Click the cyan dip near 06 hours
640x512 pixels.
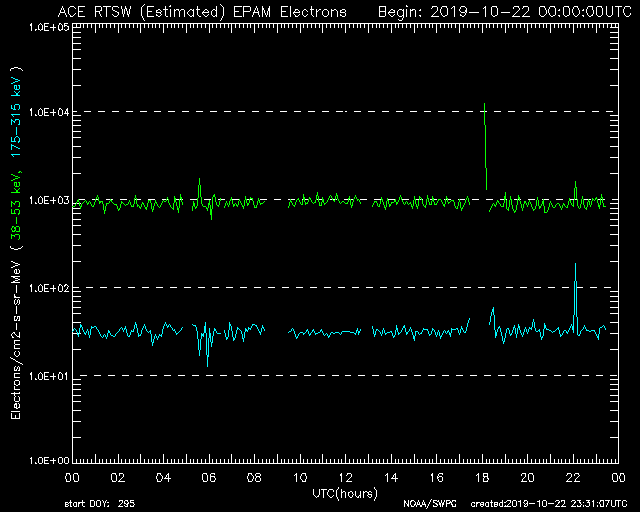click(207, 355)
